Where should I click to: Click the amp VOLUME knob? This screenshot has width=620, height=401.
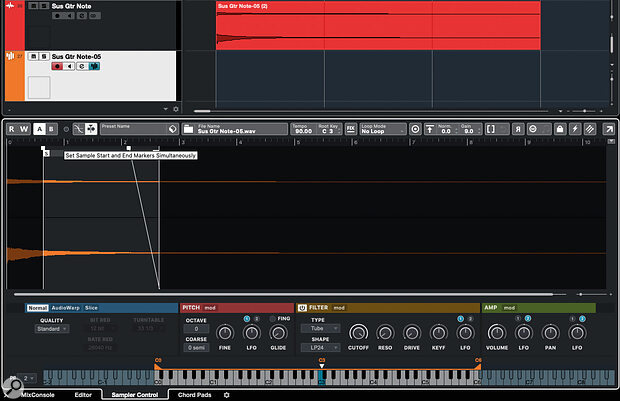(497, 333)
